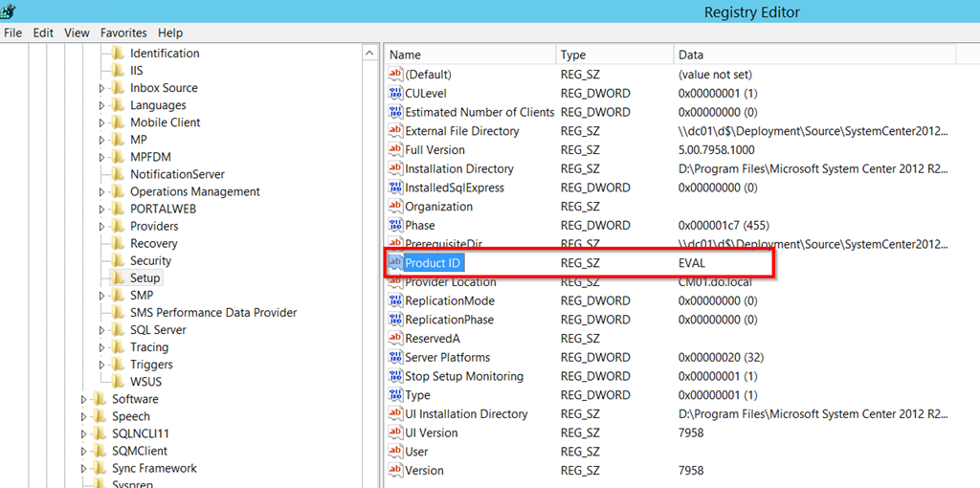Click the string icon of (Default) value
980x488 pixels.
click(x=395, y=75)
